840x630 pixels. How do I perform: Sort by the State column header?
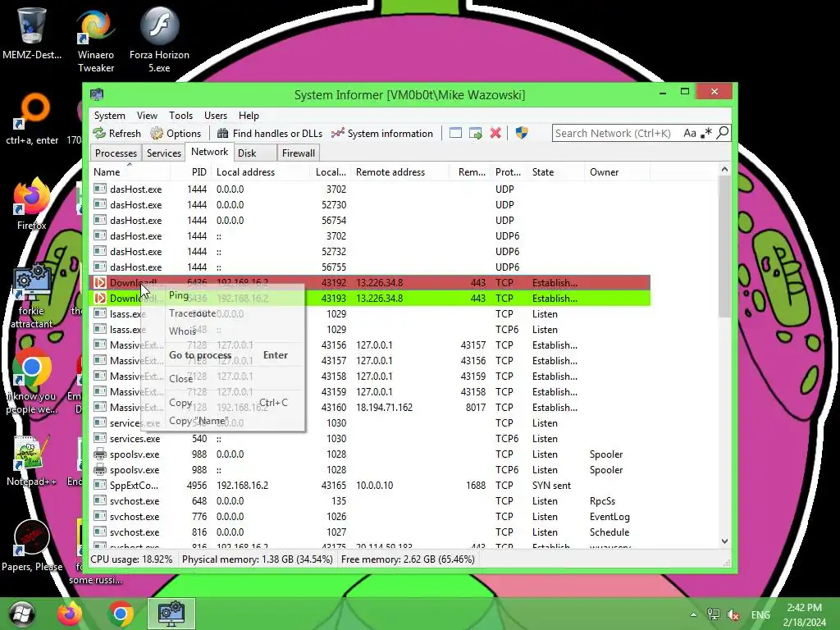click(556, 172)
